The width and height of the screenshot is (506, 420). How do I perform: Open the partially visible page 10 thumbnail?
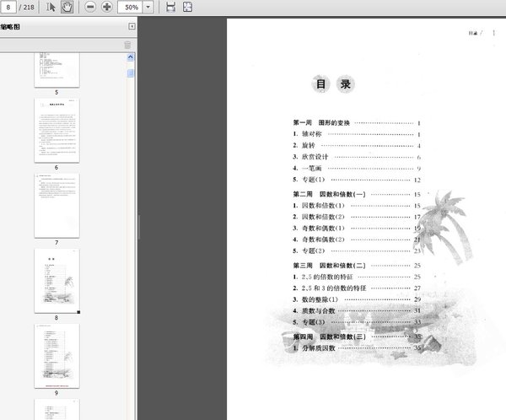57,409
